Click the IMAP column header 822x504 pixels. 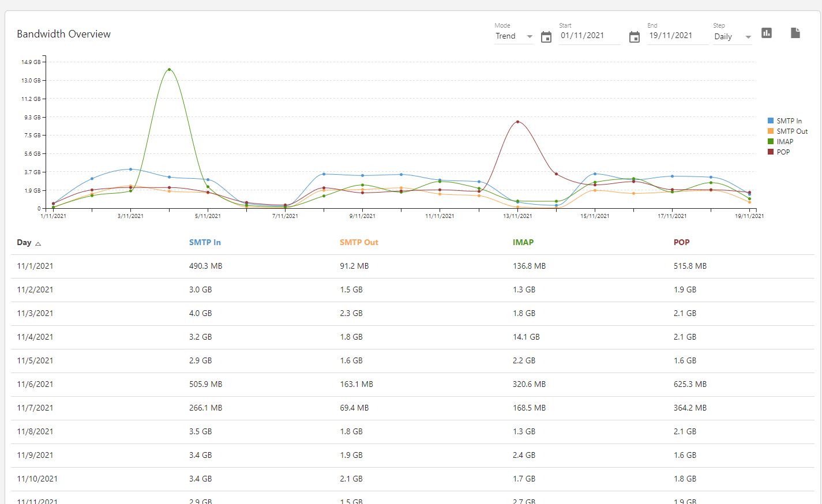tap(523, 242)
